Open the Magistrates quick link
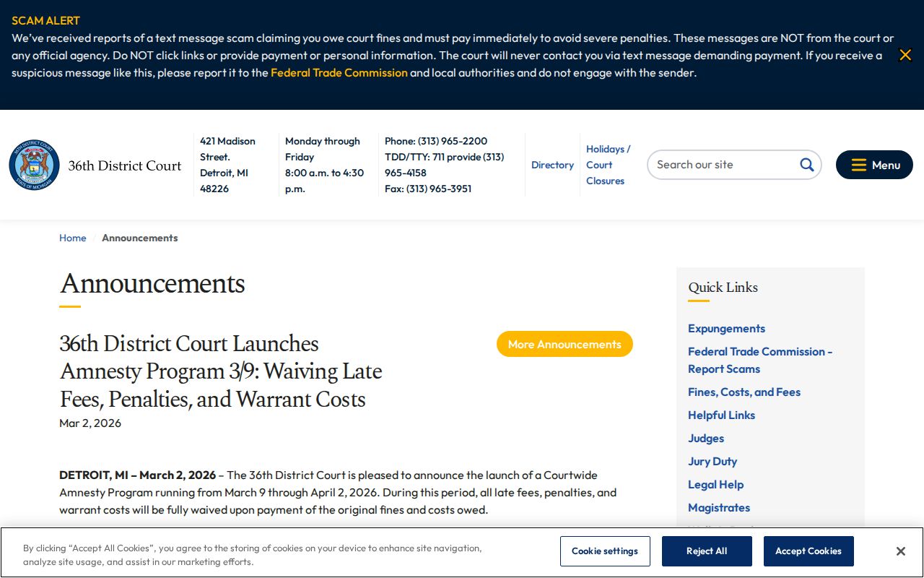 click(719, 507)
